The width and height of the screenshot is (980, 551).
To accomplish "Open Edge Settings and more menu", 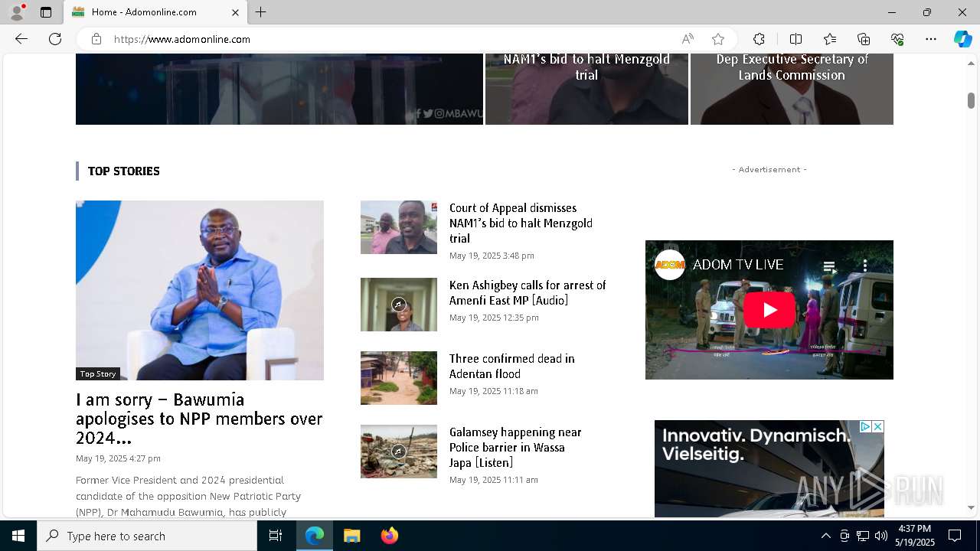I will click(x=931, y=39).
